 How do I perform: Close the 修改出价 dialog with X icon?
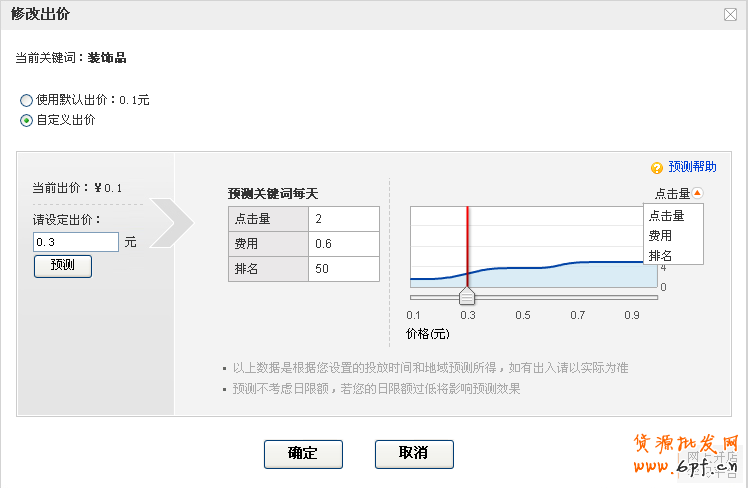coord(730,15)
